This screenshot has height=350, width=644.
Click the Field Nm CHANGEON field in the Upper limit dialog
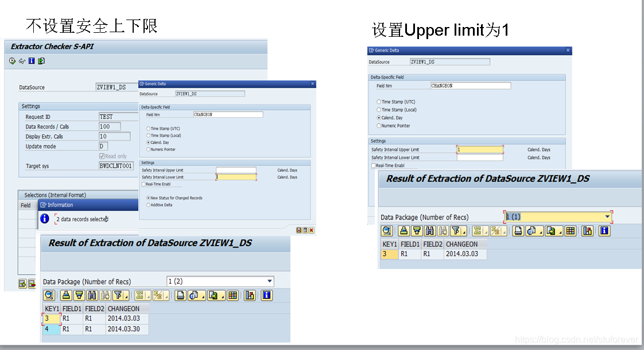(471, 86)
